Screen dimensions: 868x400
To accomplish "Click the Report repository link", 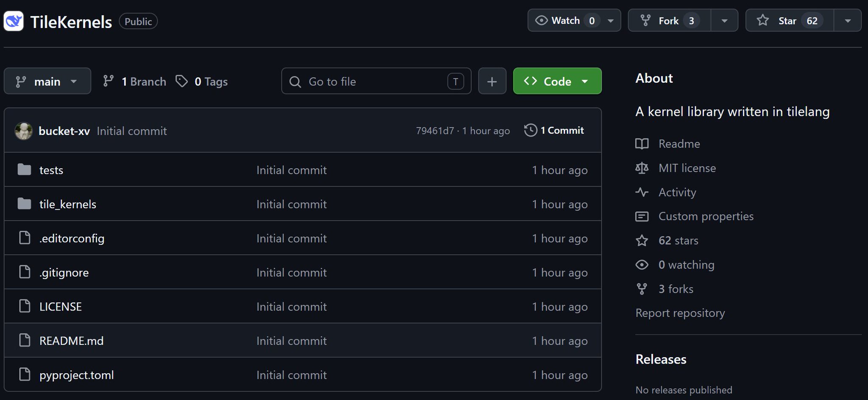I will click(680, 313).
